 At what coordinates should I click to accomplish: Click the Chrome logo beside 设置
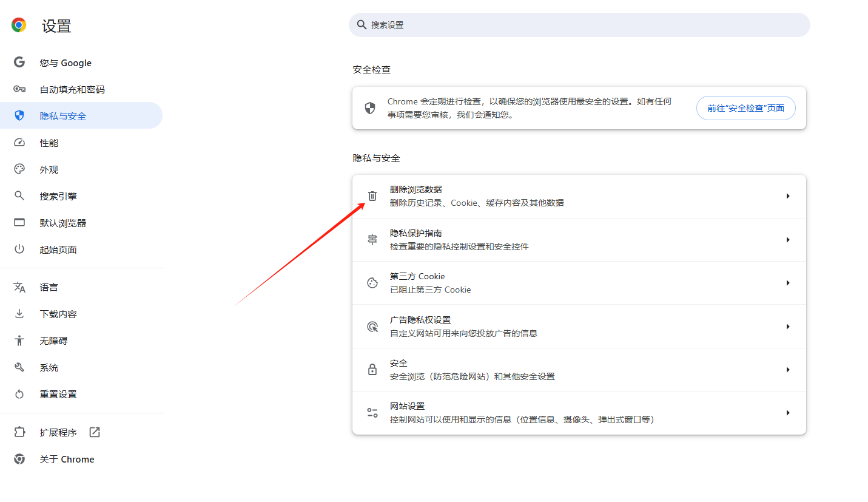point(19,25)
